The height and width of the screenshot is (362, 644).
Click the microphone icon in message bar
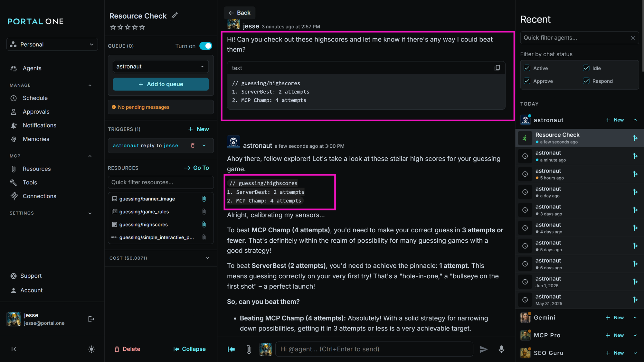[501, 349]
